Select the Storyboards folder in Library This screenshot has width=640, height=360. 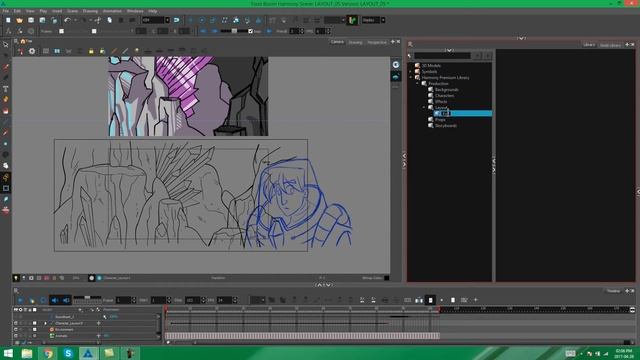point(446,126)
